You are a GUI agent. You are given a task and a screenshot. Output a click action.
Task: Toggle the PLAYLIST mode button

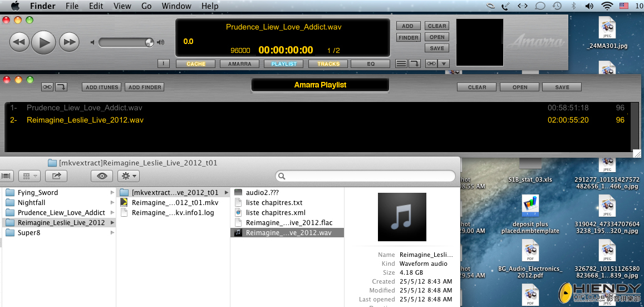(x=284, y=64)
